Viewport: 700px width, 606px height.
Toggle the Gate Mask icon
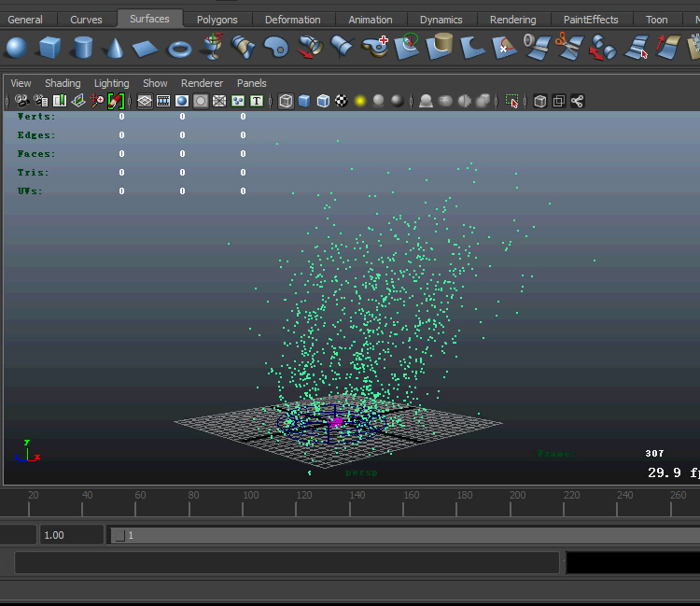201,102
